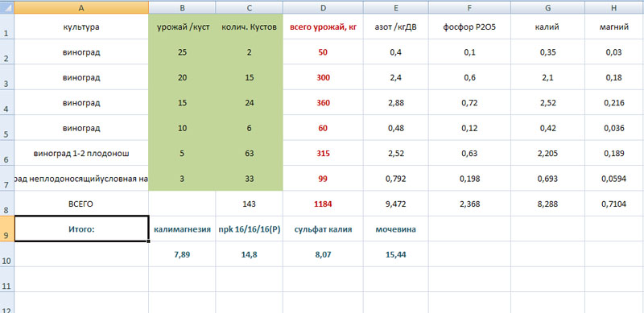Click the 'фосфор P2O5' header cell

[469, 27]
